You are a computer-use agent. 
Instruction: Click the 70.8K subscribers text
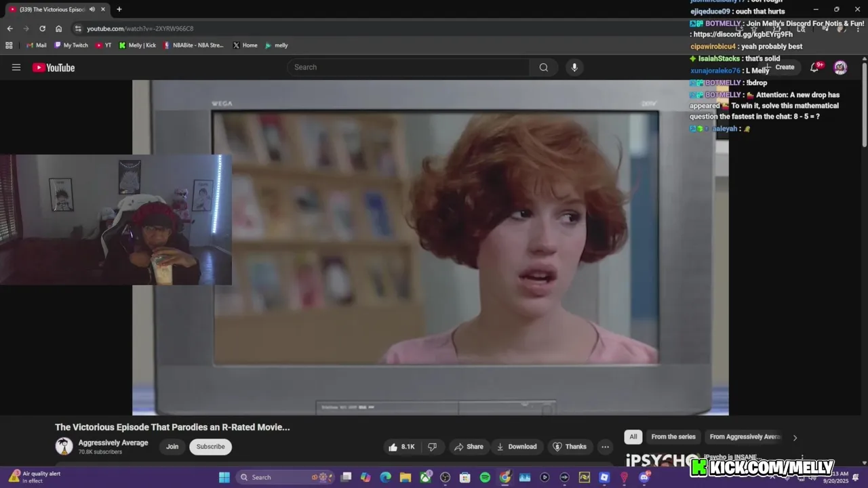tap(100, 452)
